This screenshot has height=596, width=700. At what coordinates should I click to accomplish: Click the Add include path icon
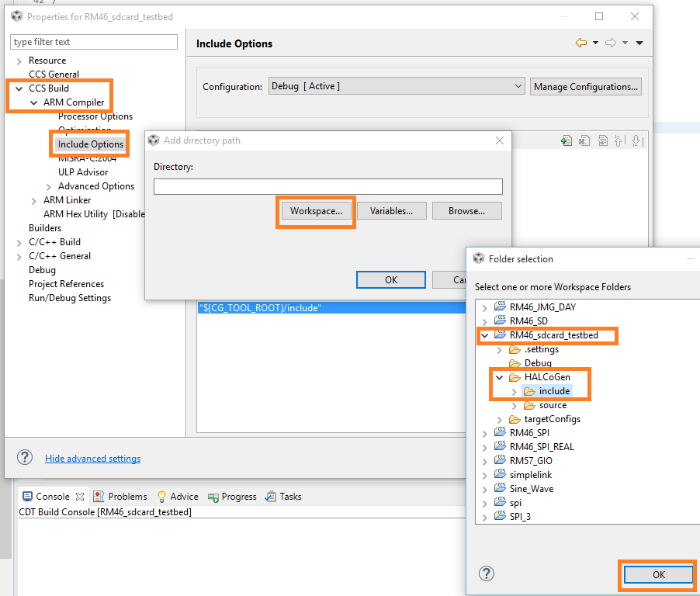point(567,140)
